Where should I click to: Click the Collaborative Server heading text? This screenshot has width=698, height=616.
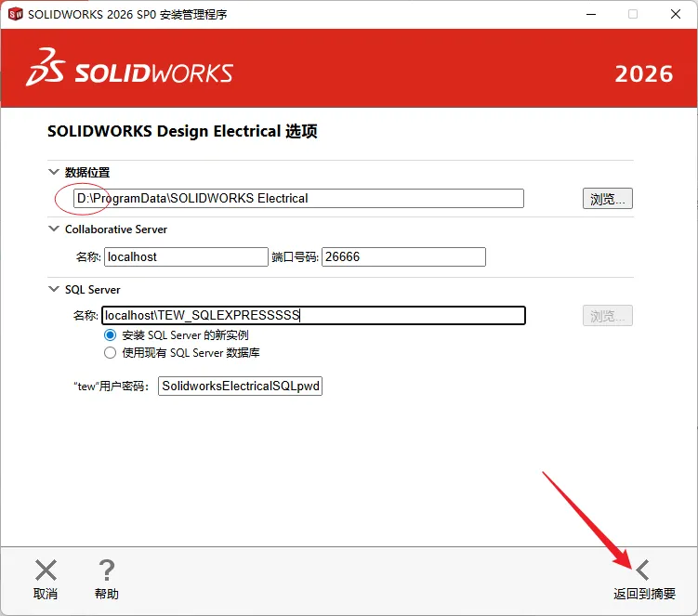[116, 229]
